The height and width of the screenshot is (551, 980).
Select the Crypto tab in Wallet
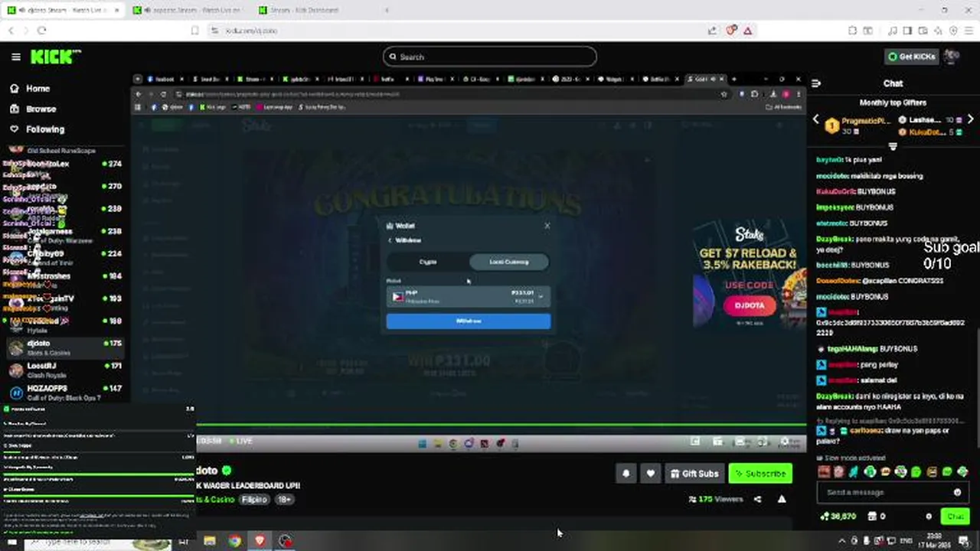tap(427, 262)
